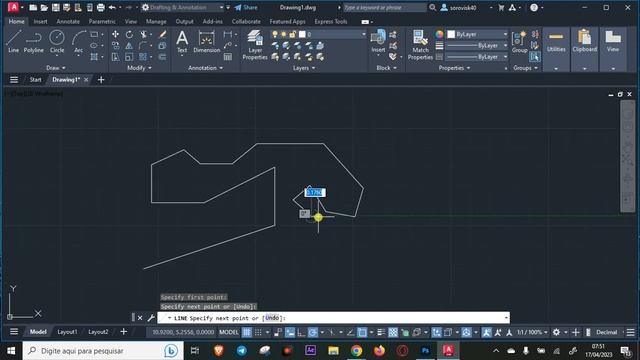Toggle lineweight display in the status bar
Viewport: 640px width, 360px height.
381,332
